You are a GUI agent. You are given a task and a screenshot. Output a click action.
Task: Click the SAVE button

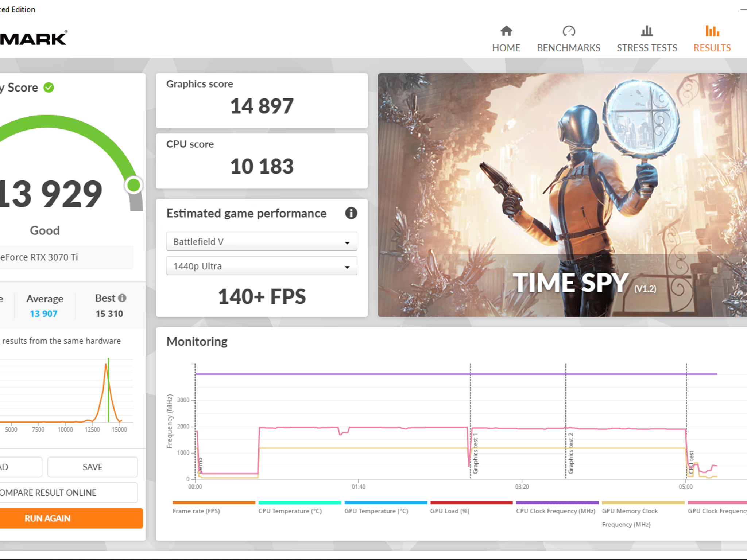coord(93,467)
